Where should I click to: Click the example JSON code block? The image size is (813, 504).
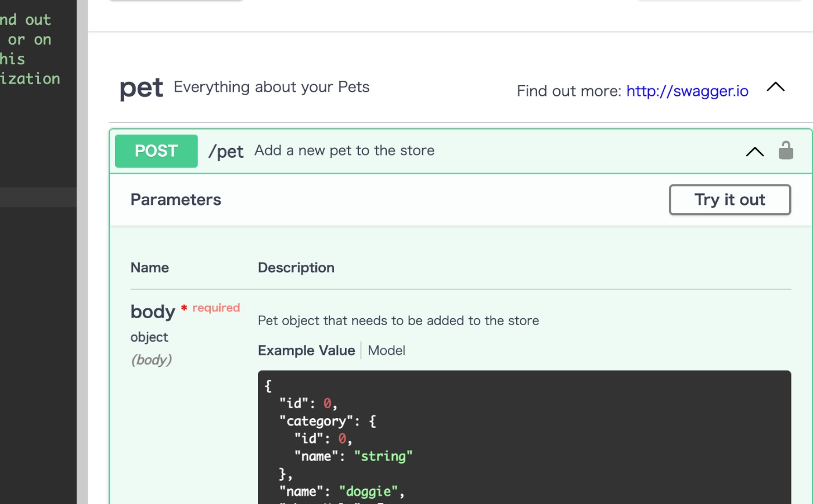coord(524,437)
